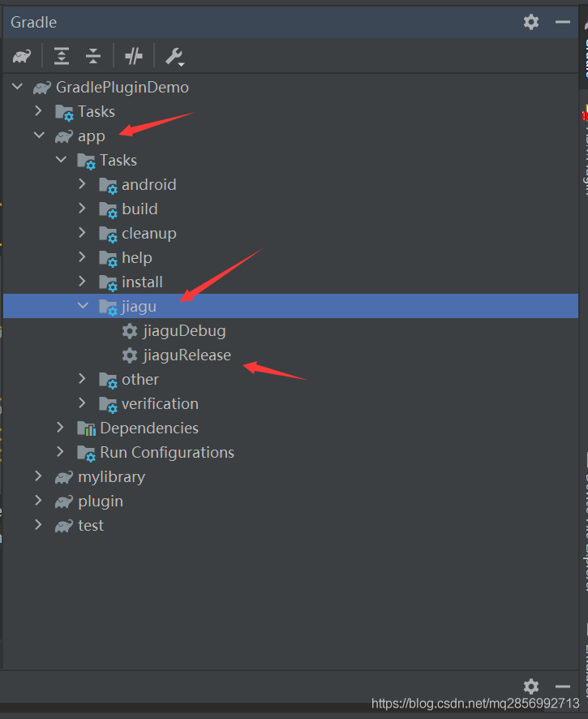
Task: Collapse the jiagu task group
Action: [x=83, y=306]
